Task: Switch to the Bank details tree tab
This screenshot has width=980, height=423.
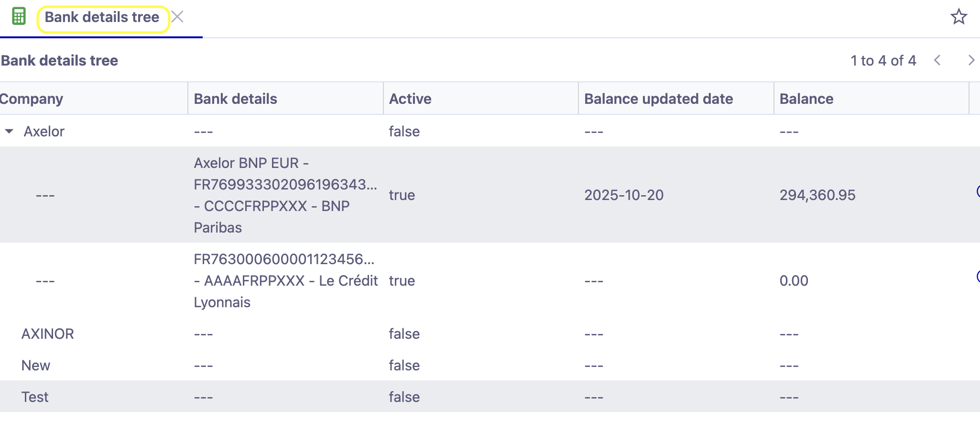Action: [101, 17]
